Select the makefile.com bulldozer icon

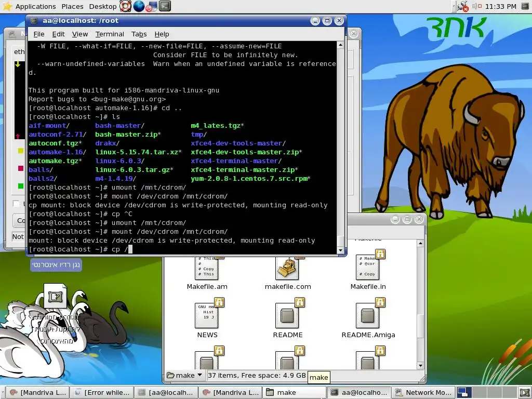[287, 268]
